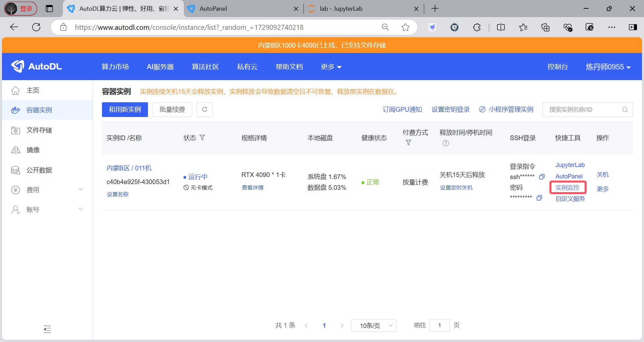
Task: Open 实例监控 link
Action: click(x=567, y=187)
